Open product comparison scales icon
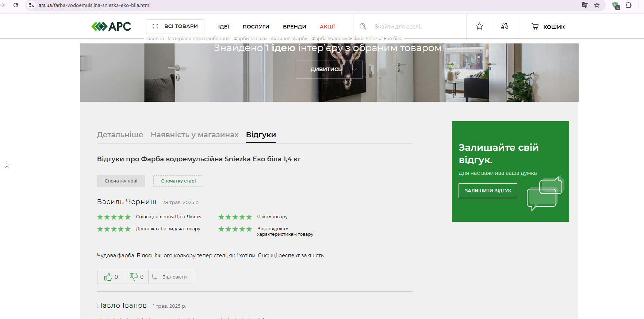 pyautogui.click(x=505, y=26)
